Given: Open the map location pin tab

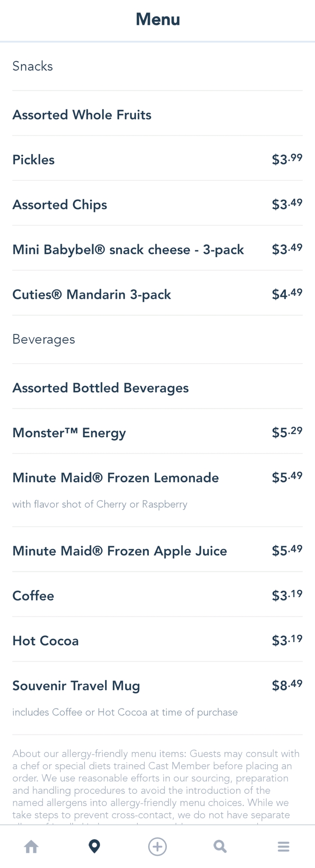Looking at the screenshot, I should 94,846.
